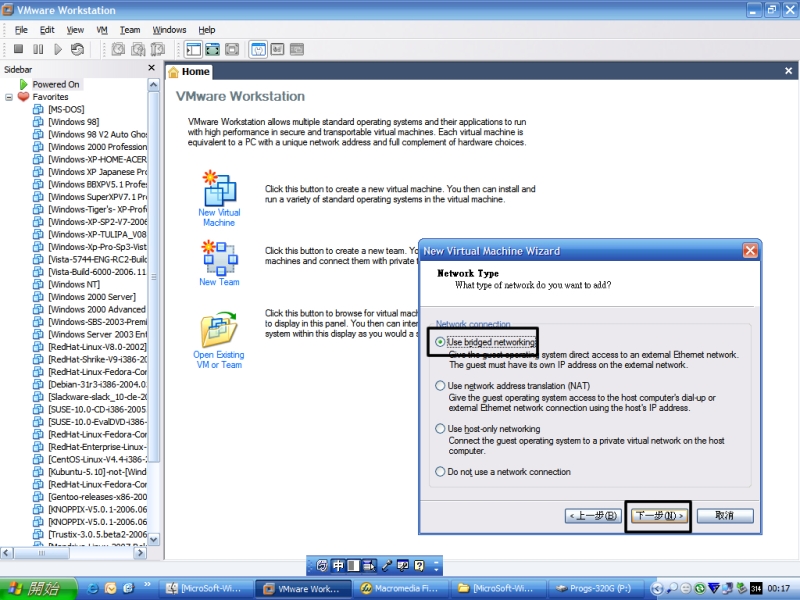This screenshot has width=800, height=600.
Task: Click Open Existing VM or Team link text
Action: click(219, 360)
